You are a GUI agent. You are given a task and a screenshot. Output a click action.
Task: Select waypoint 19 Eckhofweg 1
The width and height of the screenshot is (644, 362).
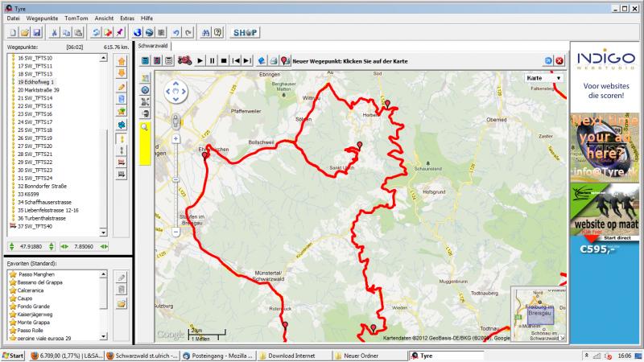[35, 82]
